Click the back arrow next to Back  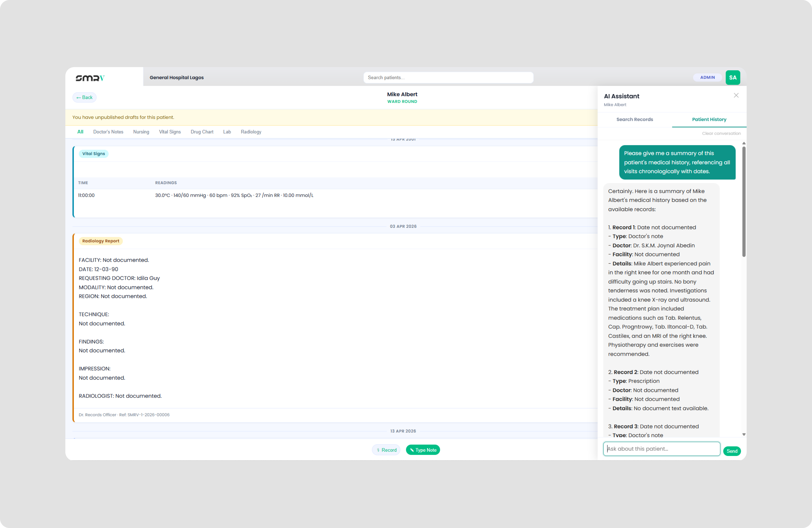click(79, 97)
